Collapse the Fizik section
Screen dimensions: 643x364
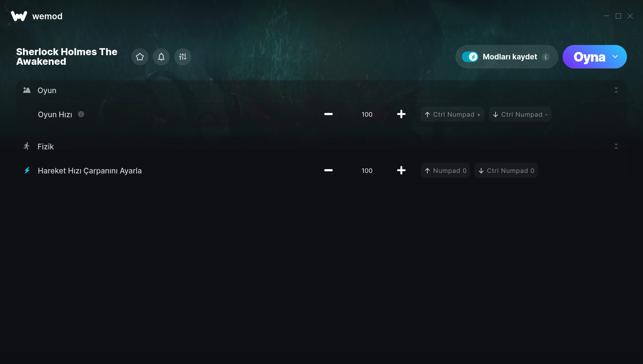coord(616,146)
